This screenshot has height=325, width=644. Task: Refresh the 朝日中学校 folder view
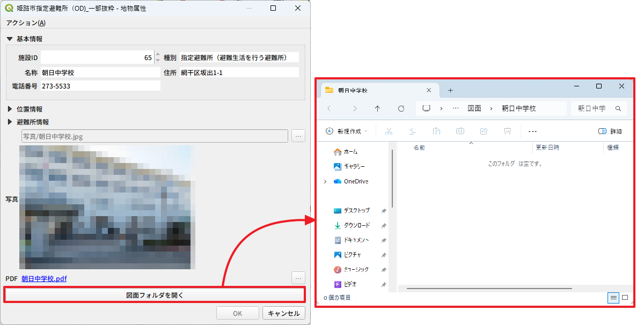pyautogui.click(x=401, y=108)
